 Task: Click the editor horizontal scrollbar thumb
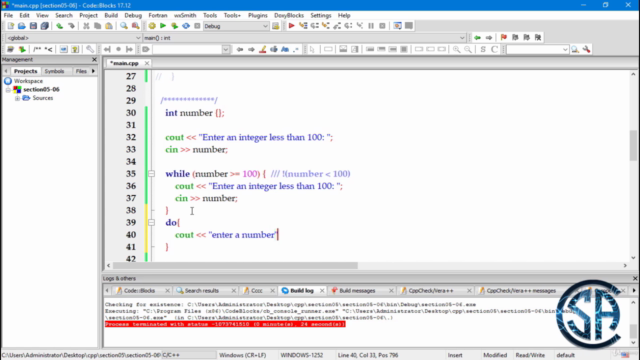(x=236, y=265)
